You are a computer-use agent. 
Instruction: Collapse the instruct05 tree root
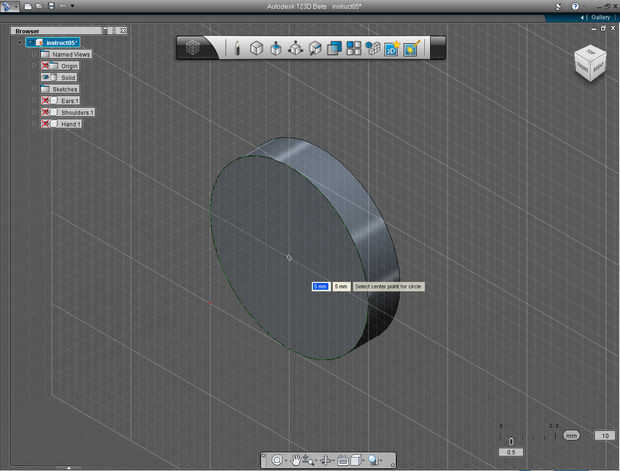[x=20, y=42]
